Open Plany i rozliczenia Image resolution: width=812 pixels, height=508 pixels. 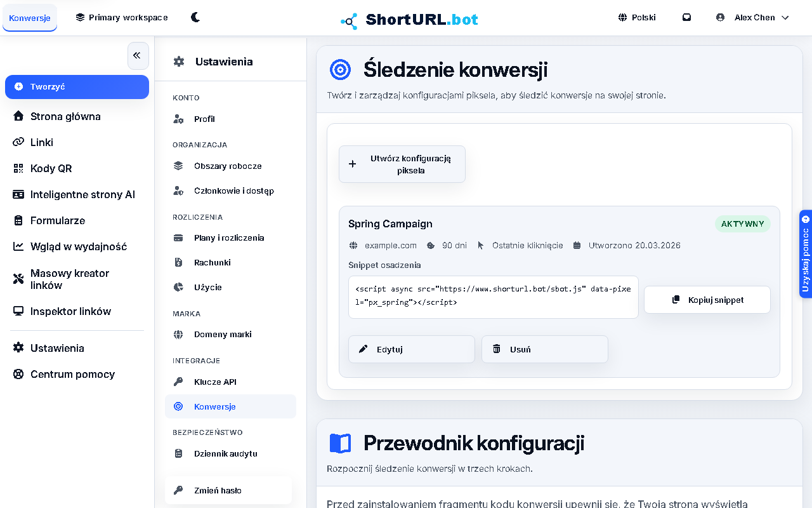coord(230,237)
